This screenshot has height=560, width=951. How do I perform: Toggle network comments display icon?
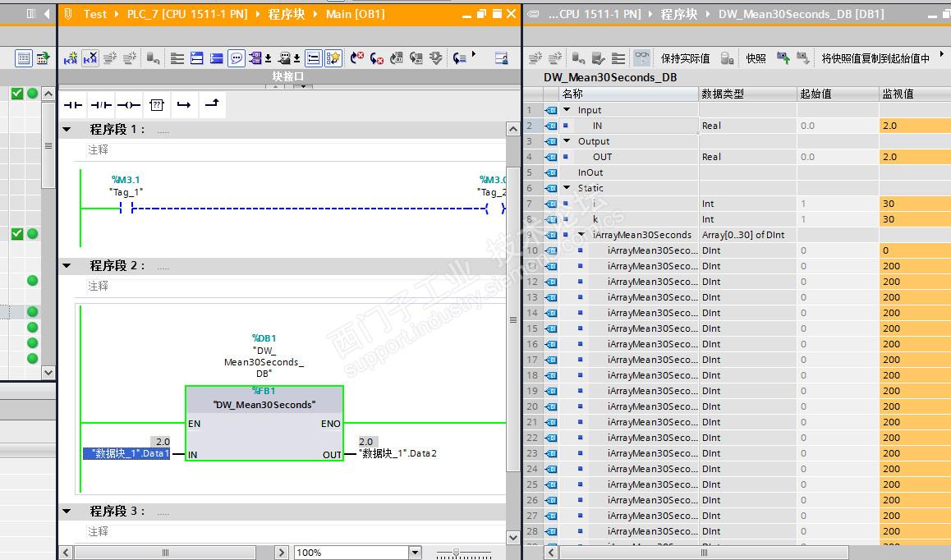[x=313, y=58]
